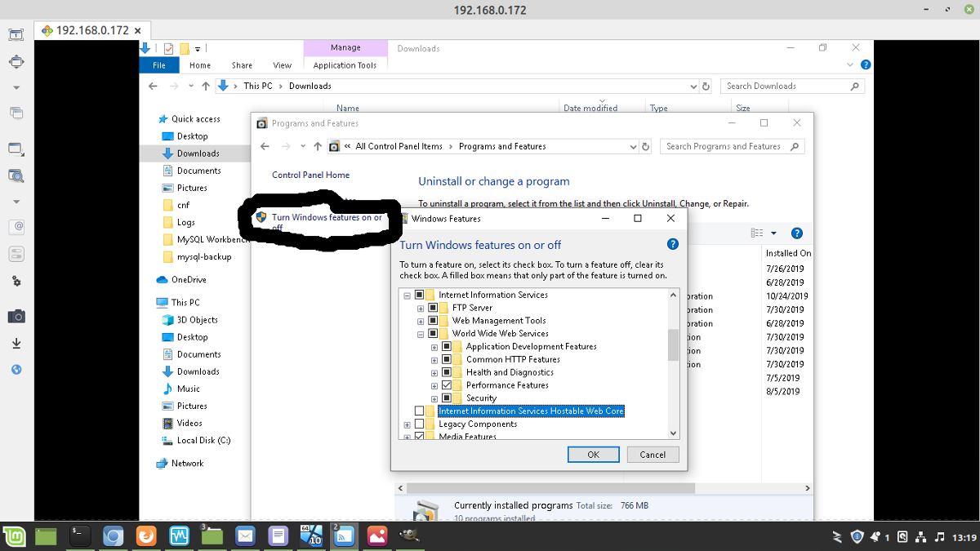Click Cancel in Windows Features dialog
This screenshot has height=551, width=980.
[x=653, y=455]
